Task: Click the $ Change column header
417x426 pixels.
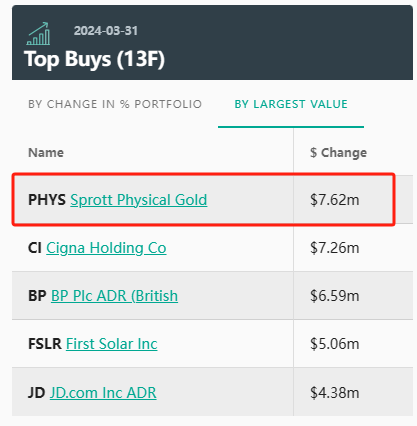Action: [x=338, y=153]
